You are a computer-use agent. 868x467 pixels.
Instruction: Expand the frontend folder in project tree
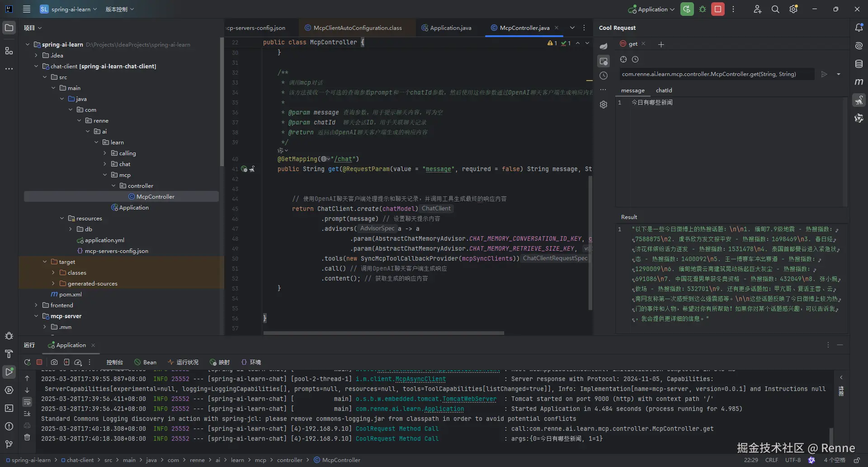pos(36,305)
